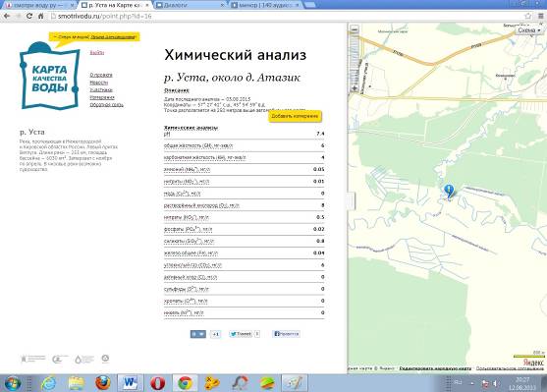Click the Карта качества воды logo
The width and height of the screenshot is (547, 392).
pos(49,76)
